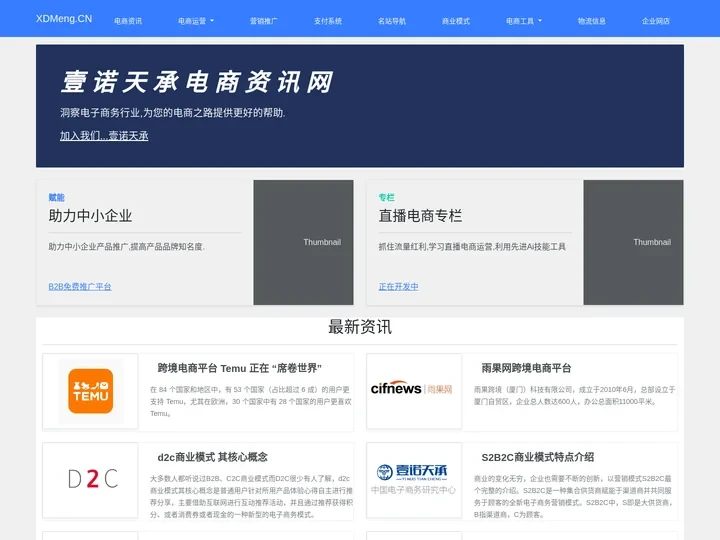
Task: Open the 支付系统 nav item
Action: [328, 21]
